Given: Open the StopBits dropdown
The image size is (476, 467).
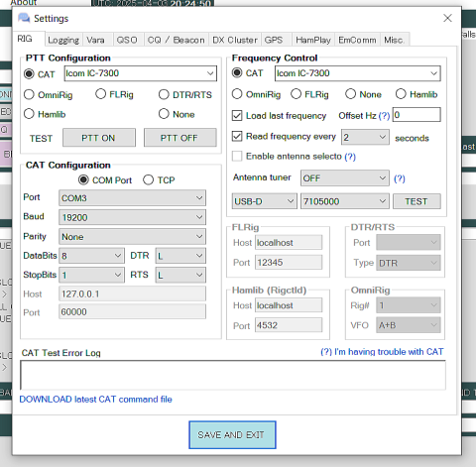Looking at the screenshot, I should pos(91,275).
